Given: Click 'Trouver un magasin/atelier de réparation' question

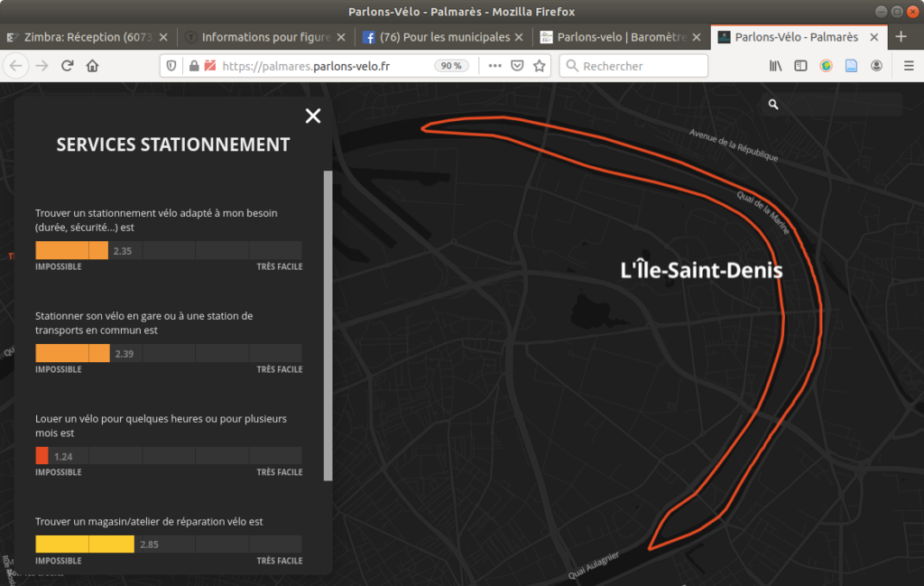Looking at the screenshot, I should pos(149,521).
